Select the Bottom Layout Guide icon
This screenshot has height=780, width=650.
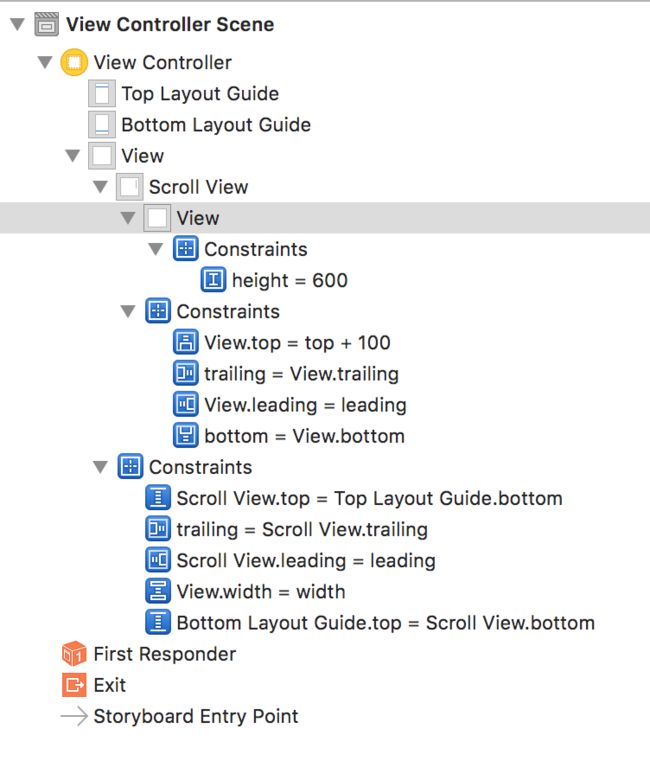(x=102, y=124)
